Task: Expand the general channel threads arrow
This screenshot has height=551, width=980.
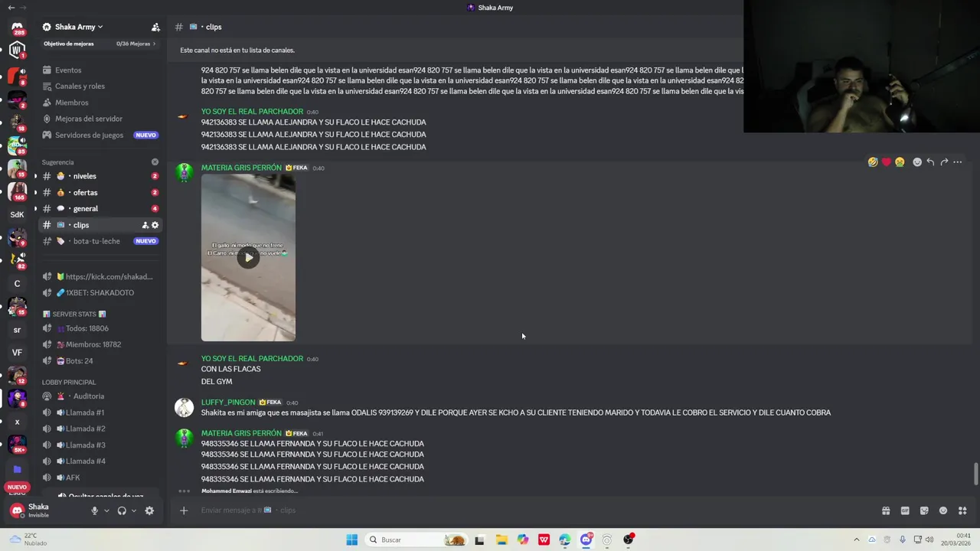Action: pyautogui.click(x=35, y=209)
